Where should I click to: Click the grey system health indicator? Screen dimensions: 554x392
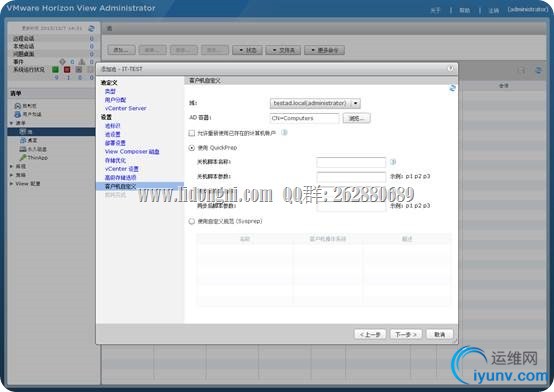79,70
